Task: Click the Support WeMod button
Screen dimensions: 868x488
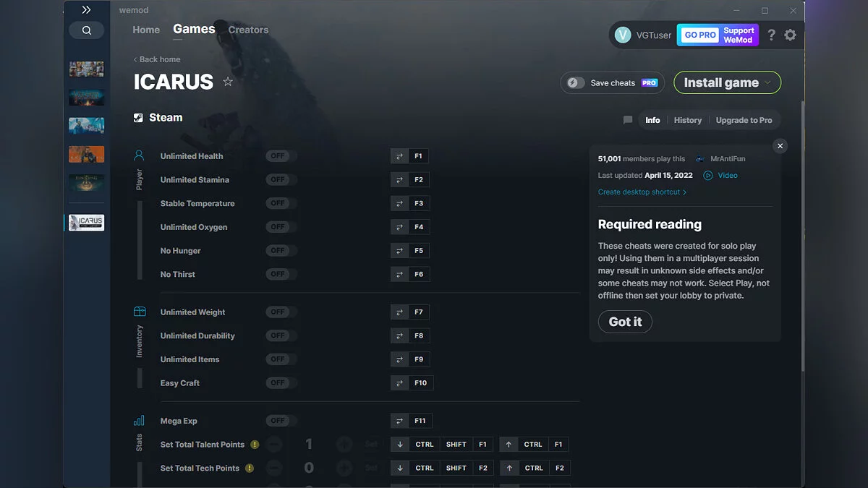Action: click(739, 35)
